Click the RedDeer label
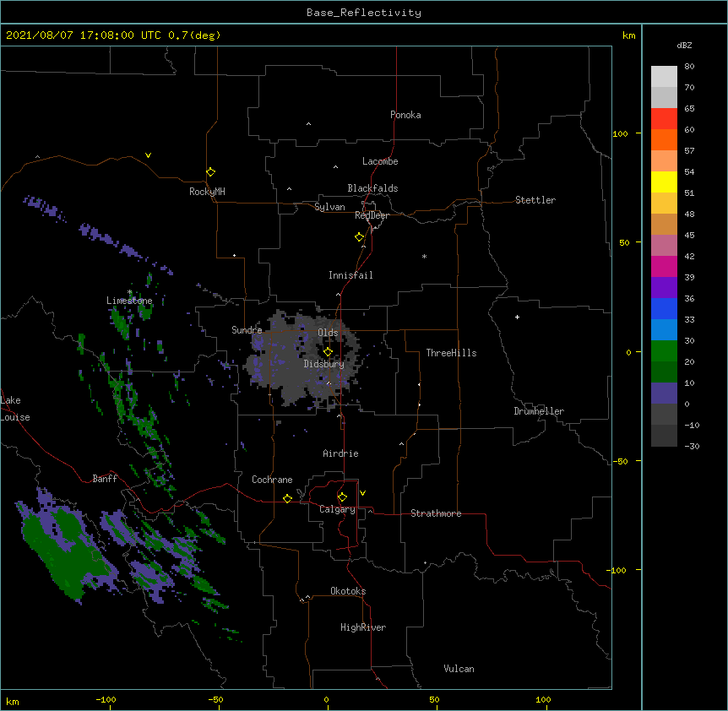This screenshot has height=711, width=728. tap(372, 215)
